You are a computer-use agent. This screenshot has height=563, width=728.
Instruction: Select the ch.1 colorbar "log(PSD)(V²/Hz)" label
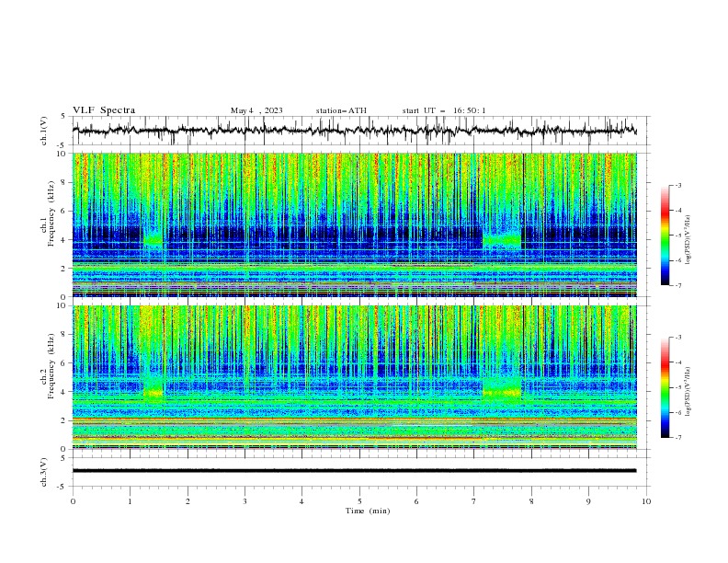pyautogui.click(x=688, y=240)
